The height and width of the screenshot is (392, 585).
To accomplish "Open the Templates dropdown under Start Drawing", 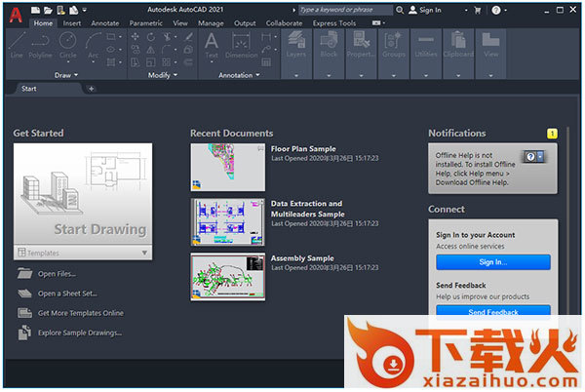I will 83,253.
